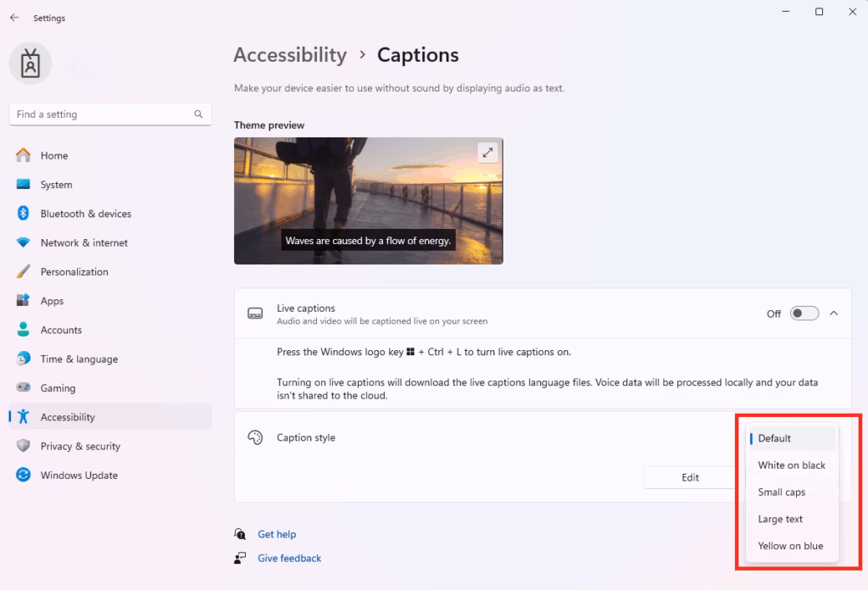This screenshot has height=590, width=868.
Task: Click the Get help headset icon
Action: click(240, 534)
